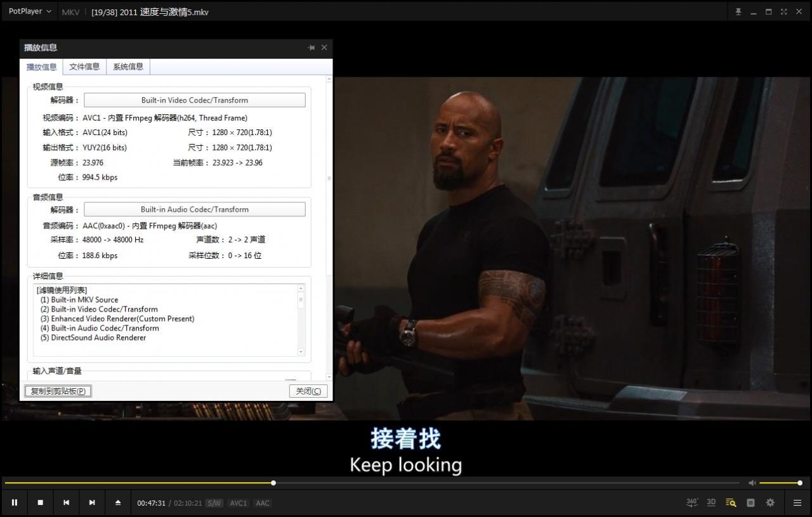The height and width of the screenshot is (517, 812).
Task: Switch to the 文件信息 tab
Action: 84,67
